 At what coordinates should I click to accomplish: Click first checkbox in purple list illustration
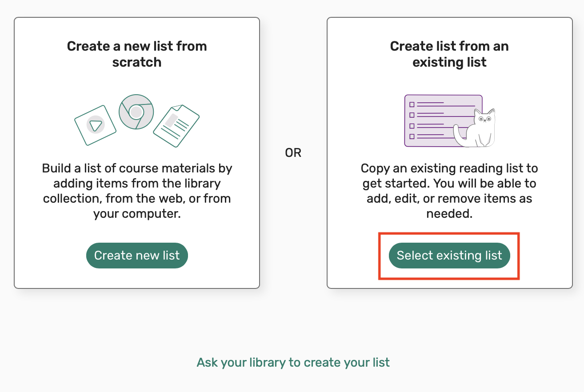tap(412, 104)
